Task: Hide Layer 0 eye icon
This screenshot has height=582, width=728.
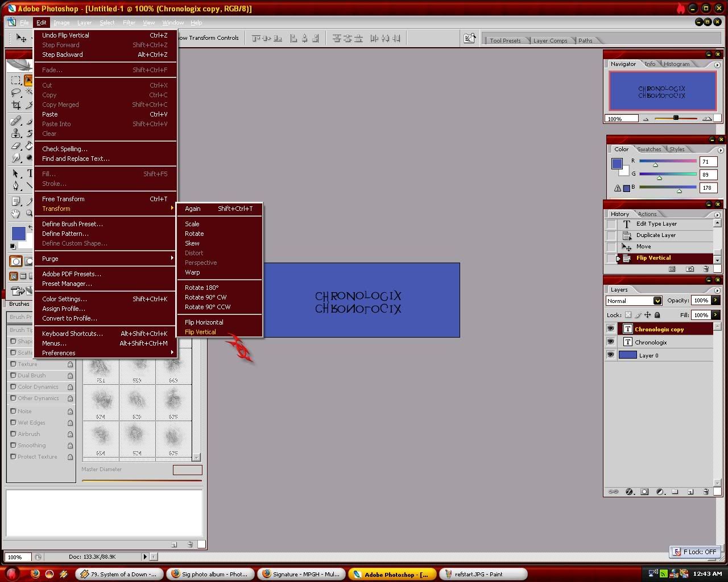Action: [610, 355]
